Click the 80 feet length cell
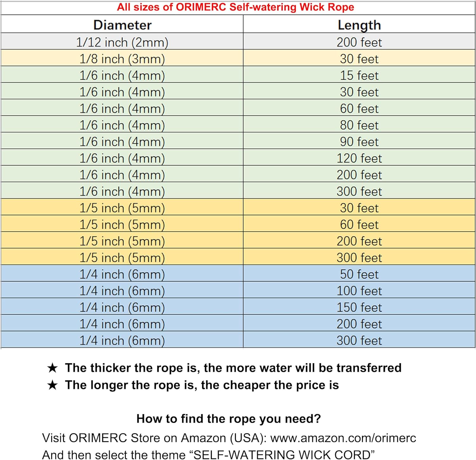Image resolution: width=476 pixels, height=460 pixels. (359, 125)
